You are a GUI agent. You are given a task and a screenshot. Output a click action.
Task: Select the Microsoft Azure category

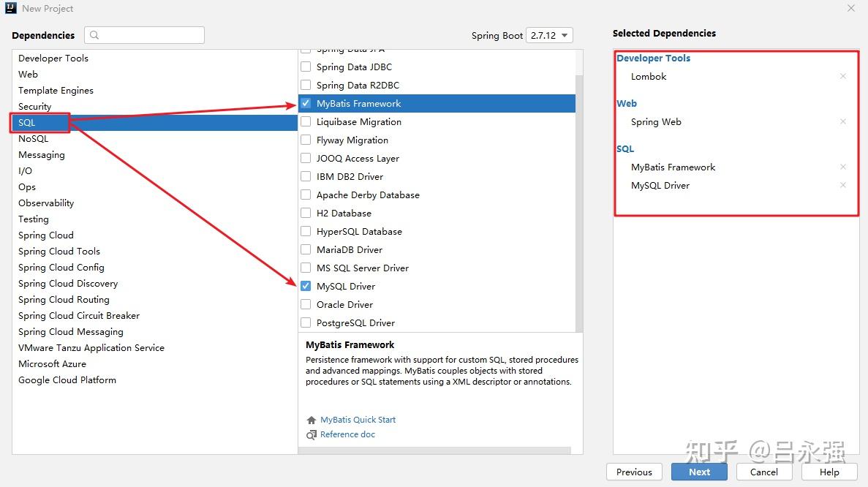click(x=154, y=363)
